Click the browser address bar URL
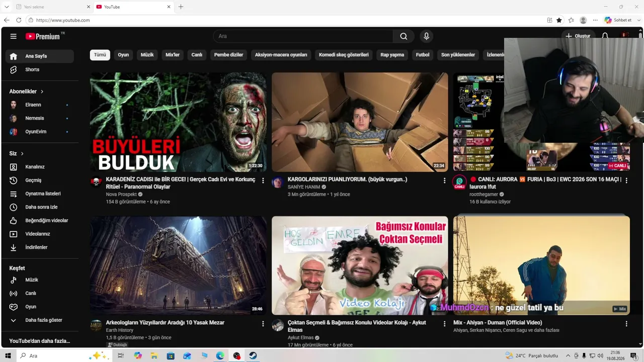Image resolution: width=644 pixels, height=362 pixels. pyautogui.click(x=63, y=20)
